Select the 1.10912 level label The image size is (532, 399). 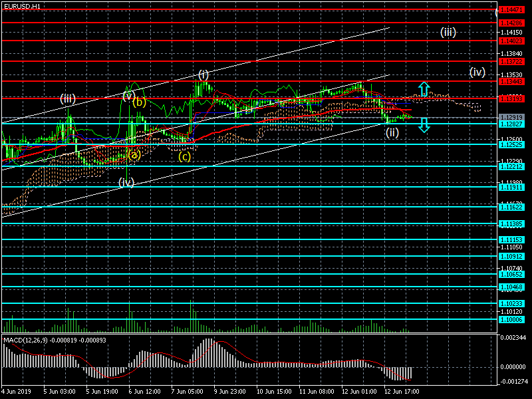click(x=511, y=257)
